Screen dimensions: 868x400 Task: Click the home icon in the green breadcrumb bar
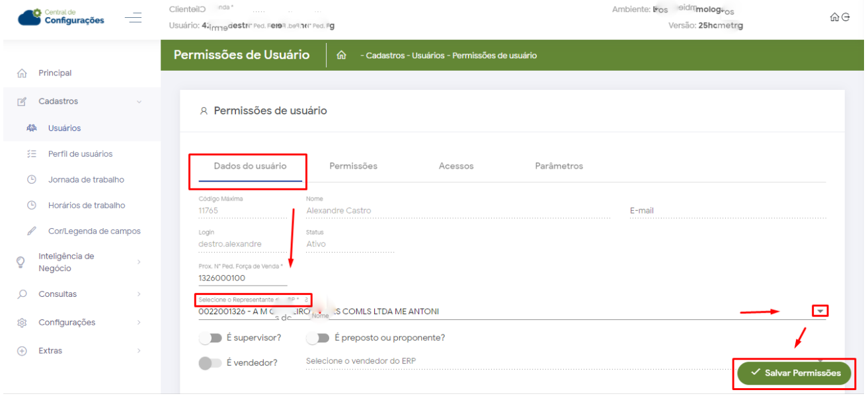(x=342, y=56)
